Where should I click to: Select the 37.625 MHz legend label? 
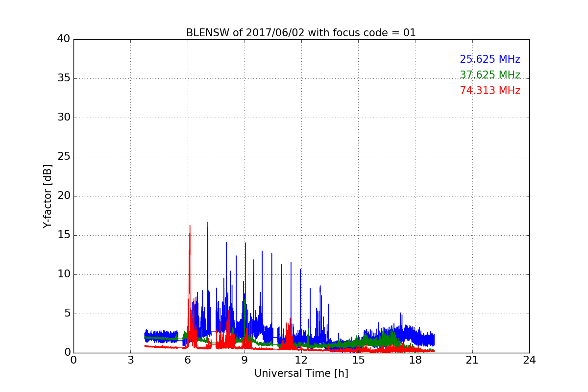(x=490, y=75)
